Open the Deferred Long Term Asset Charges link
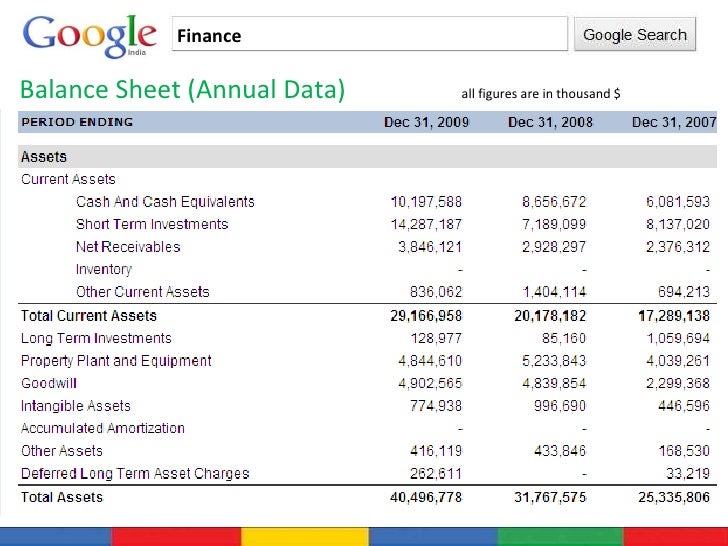Image resolution: width=728 pixels, height=546 pixels. coord(135,473)
